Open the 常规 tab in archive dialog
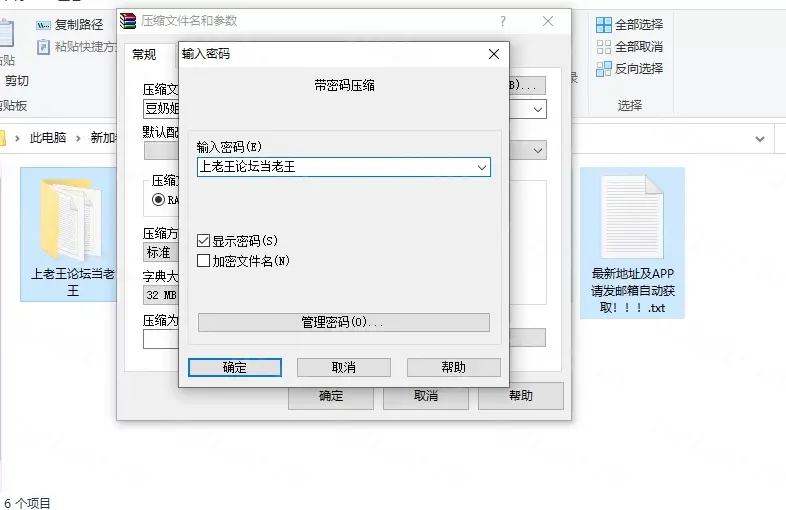Screen dimensions: 786x510 [x=144, y=54]
